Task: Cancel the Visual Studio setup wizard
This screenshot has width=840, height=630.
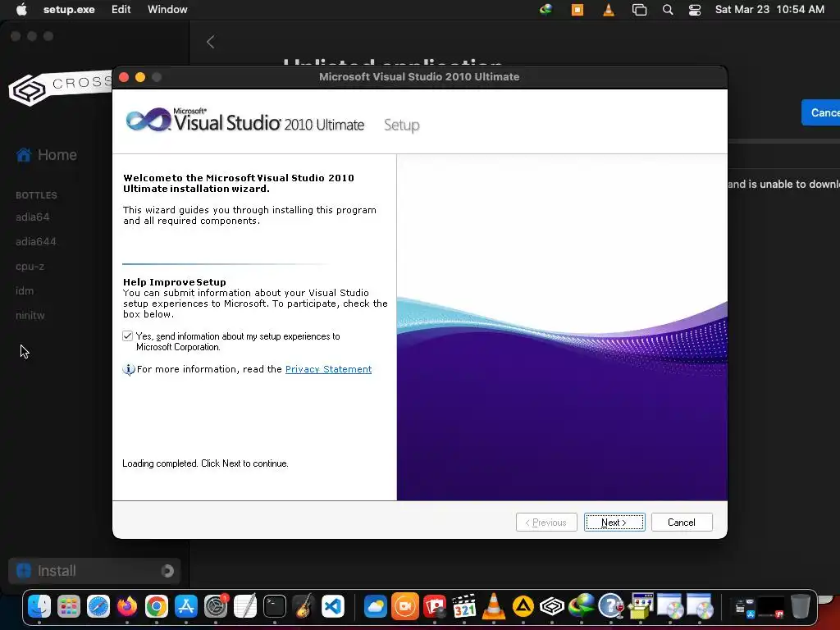Action: click(682, 523)
